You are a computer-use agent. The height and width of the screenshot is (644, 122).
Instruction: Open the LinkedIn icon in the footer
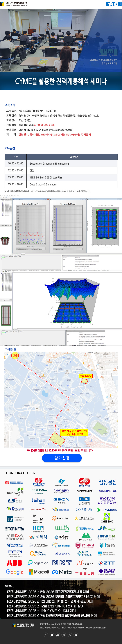click(76, 635)
